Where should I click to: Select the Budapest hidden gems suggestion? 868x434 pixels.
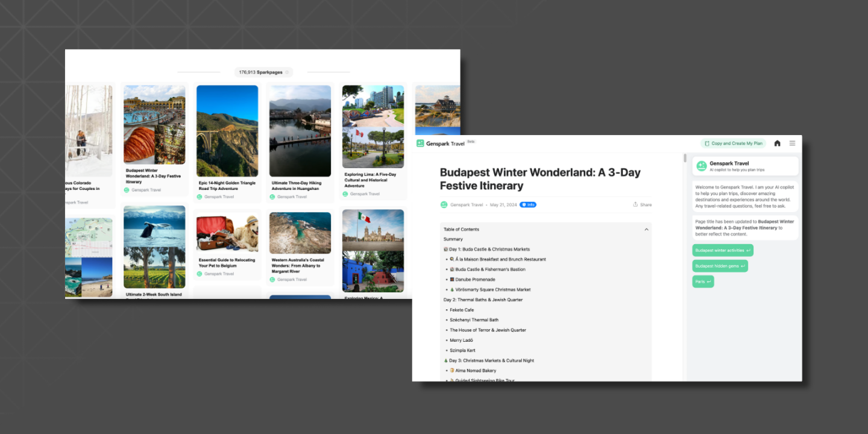pyautogui.click(x=720, y=266)
